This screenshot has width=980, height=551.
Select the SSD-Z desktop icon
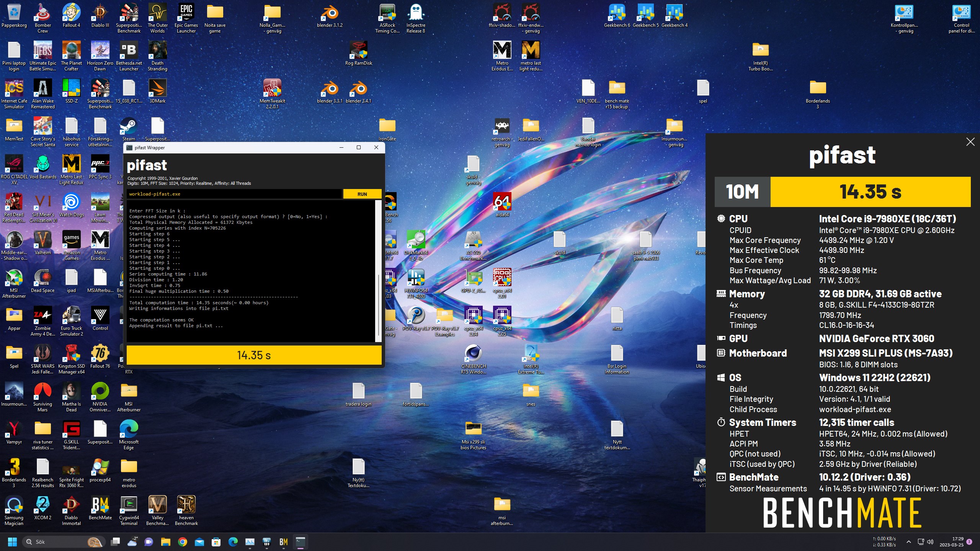[72, 92]
